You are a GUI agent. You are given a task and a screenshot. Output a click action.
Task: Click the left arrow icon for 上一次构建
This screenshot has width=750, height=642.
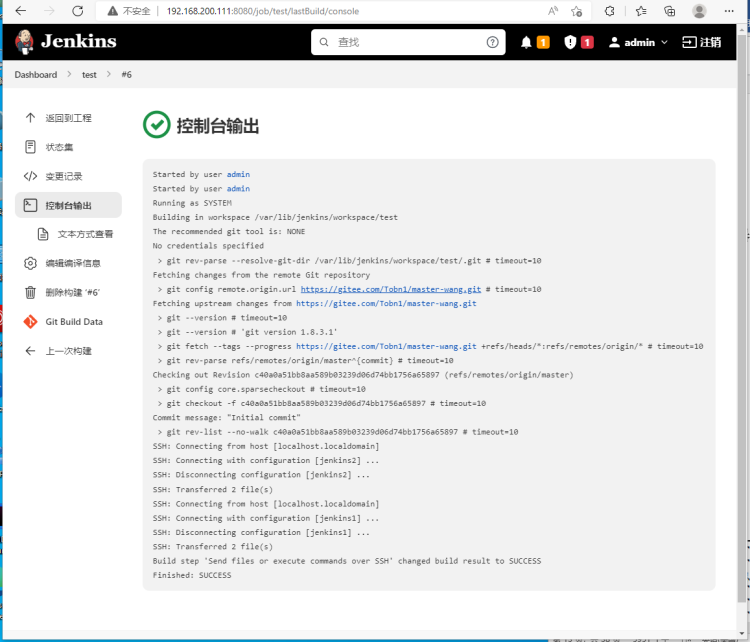tap(30, 351)
